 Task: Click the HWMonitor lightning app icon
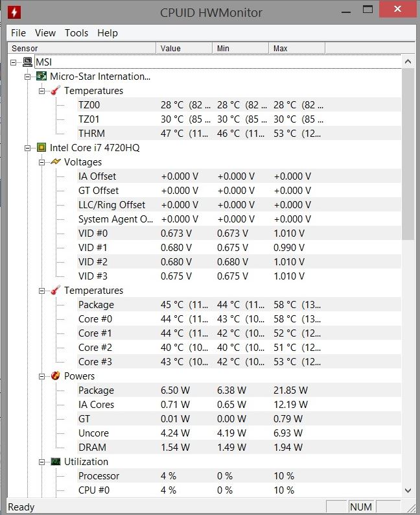(x=14, y=12)
